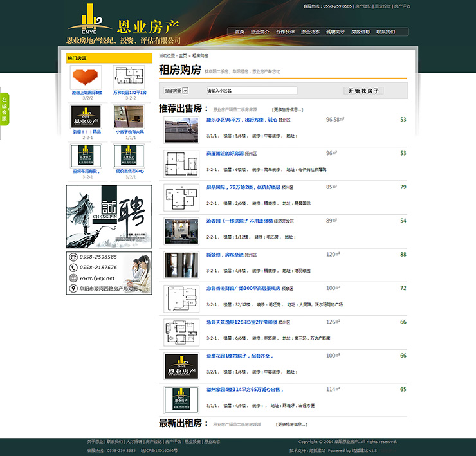Open the 康乐小区96平方 listing title

tap(242, 120)
